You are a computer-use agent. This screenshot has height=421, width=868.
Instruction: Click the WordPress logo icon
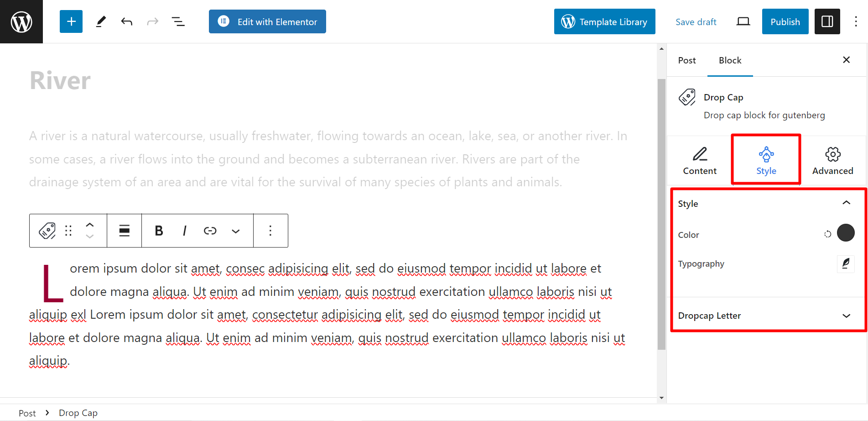click(x=21, y=21)
